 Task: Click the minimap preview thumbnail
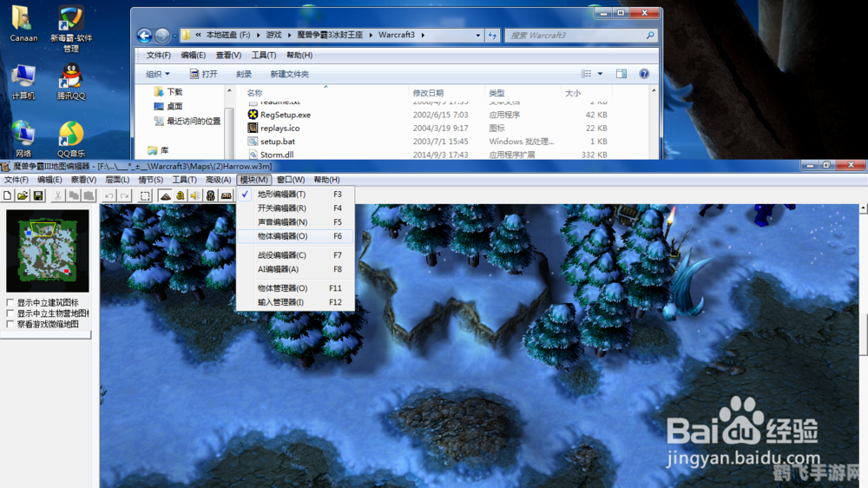click(48, 250)
